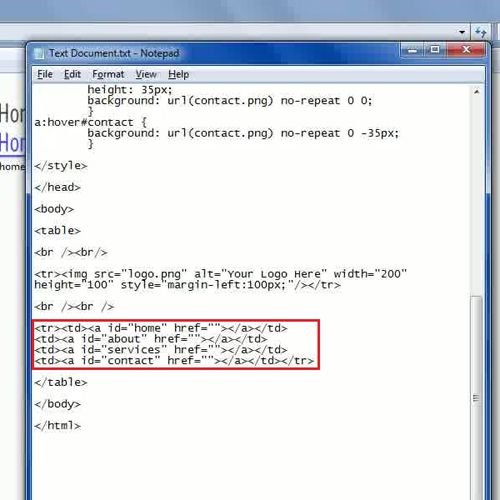Click the '<br /><br />' line below the logo row

click(74, 307)
